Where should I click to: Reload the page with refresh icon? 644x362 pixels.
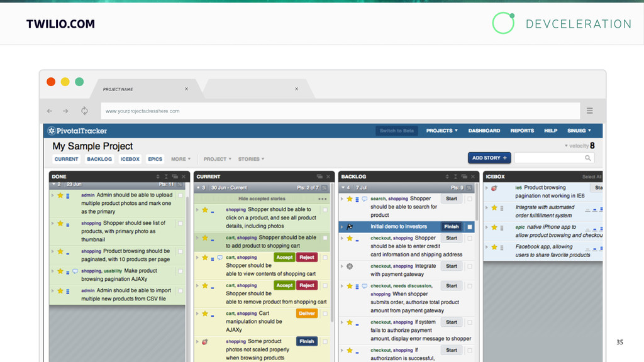point(84,111)
